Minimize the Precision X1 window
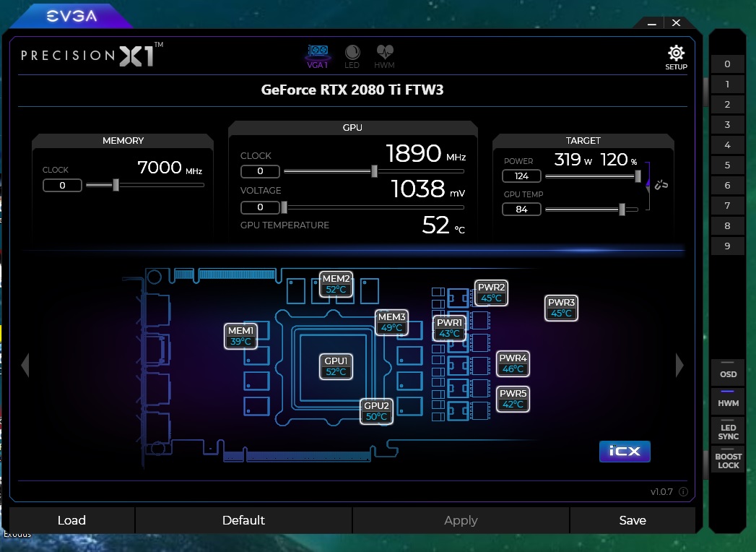The width and height of the screenshot is (756, 552). 652,23
